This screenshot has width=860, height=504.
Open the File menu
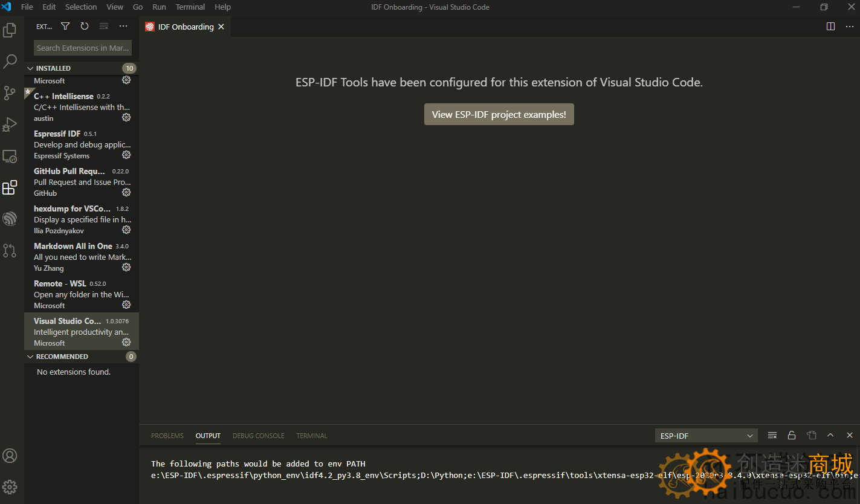click(27, 7)
